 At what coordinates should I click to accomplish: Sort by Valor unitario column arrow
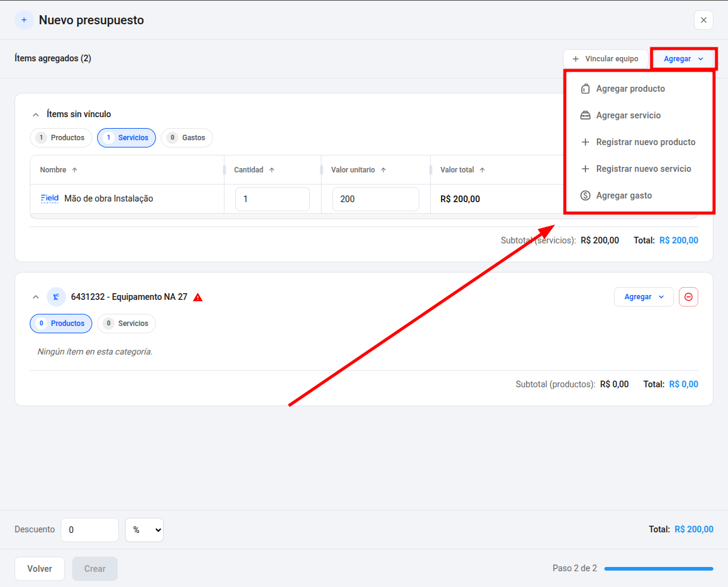click(383, 170)
